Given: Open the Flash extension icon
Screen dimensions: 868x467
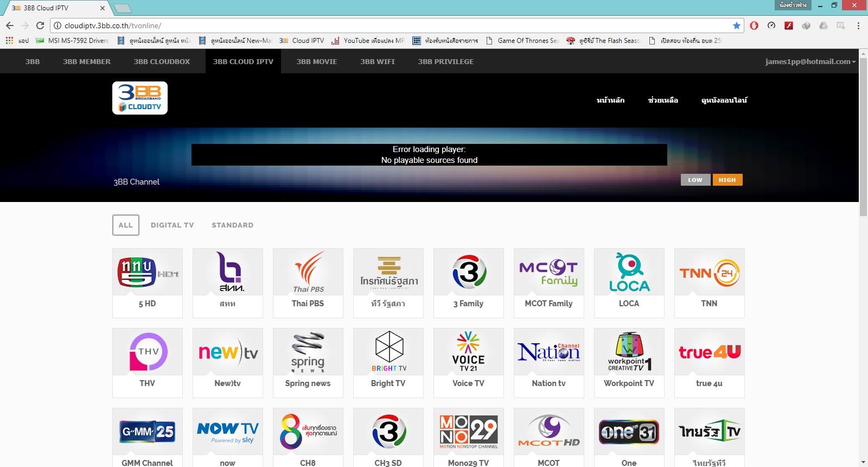Looking at the screenshot, I should [x=789, y=26].
